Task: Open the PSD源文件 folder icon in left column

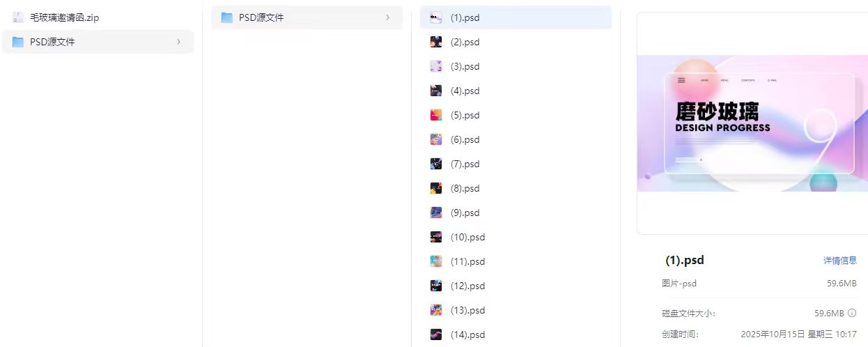Action: tap(18, 42)
